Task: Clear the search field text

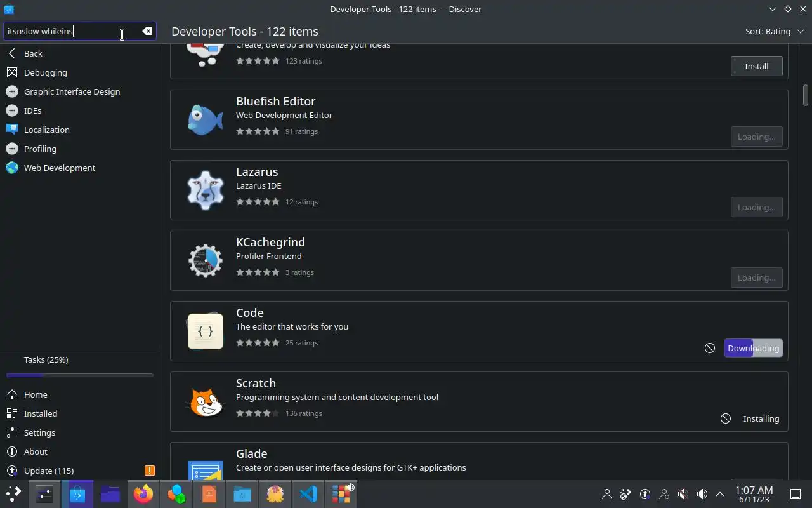Action: (147, 31)
